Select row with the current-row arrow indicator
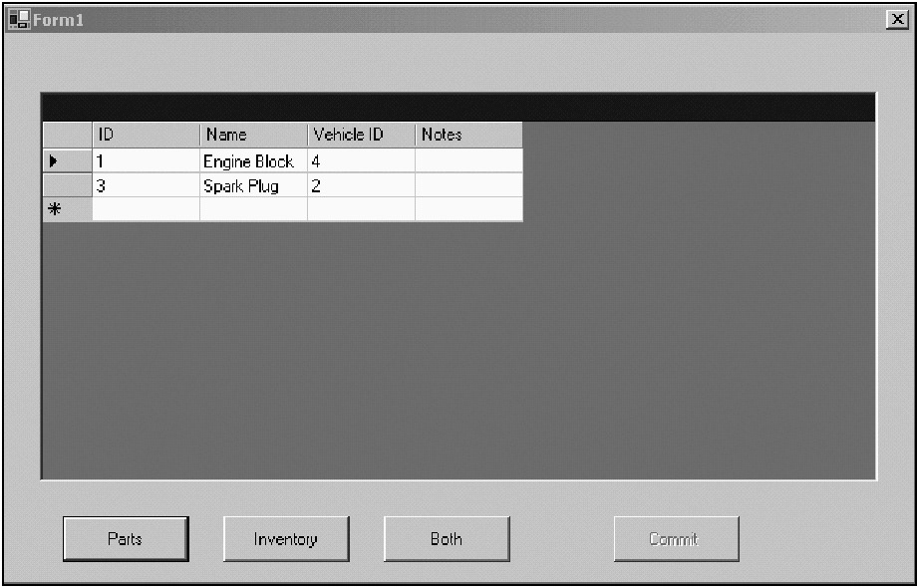Screen dimensions: 918x588 click(67, 160)
